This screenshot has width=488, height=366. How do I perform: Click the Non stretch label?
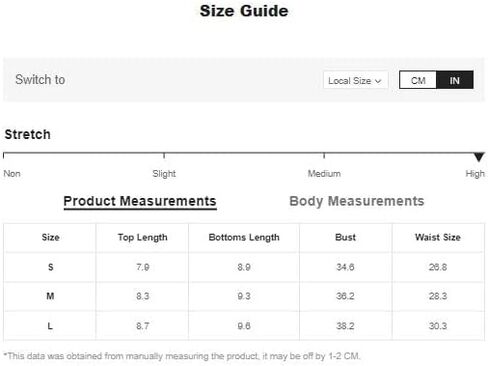coord(12,174)
